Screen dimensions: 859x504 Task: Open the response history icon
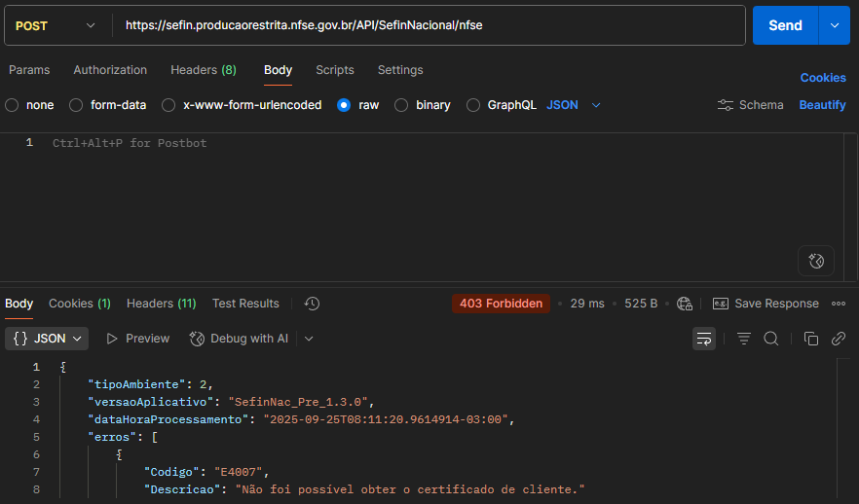click(312, 304)
